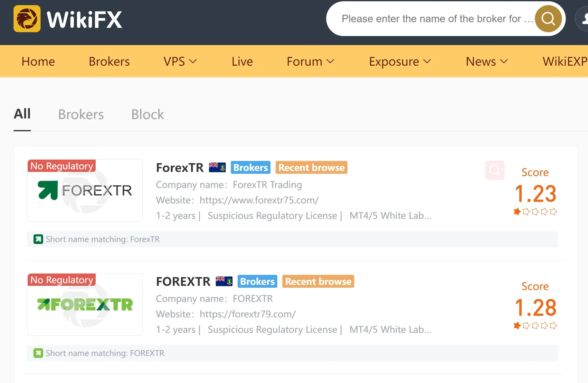Click '1-2 years' on the ForexTR card
588x383 pixels.
coord(176,216)
